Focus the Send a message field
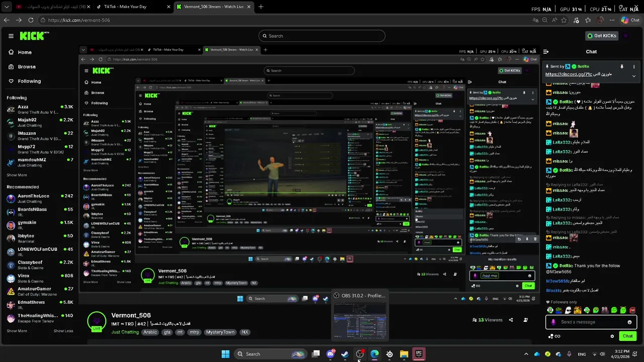644x362 pixels. coord(591,322)
